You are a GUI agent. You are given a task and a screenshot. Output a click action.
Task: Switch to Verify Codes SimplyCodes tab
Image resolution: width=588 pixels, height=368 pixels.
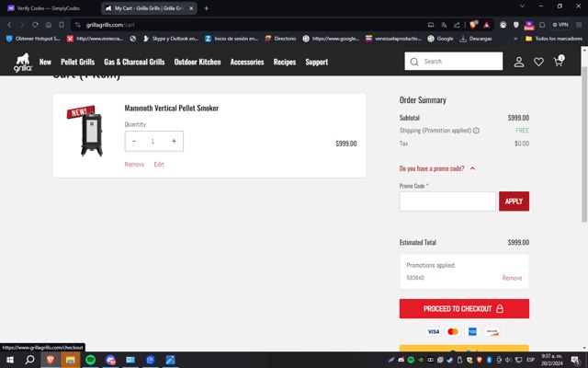click(x=49, y=8)
